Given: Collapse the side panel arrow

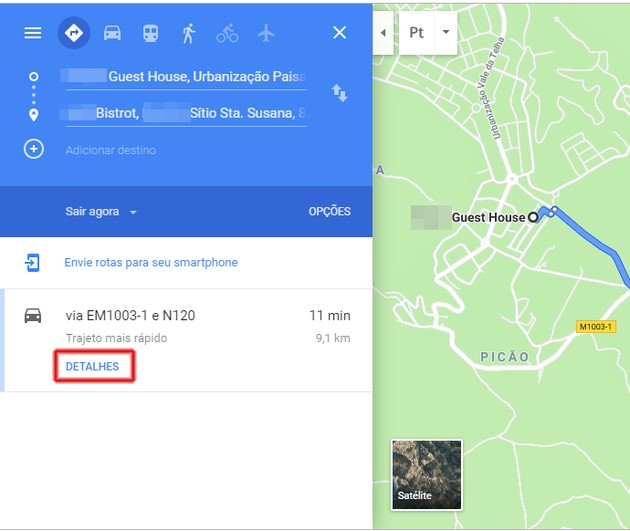Looking at the screenshot, I should click(x=383, y=33).
